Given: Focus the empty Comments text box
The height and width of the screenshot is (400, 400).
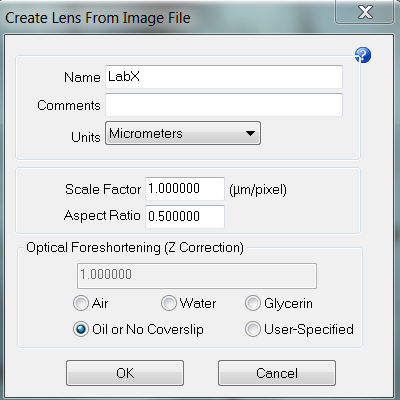Looking at the screenshot, I should [224, 105].
